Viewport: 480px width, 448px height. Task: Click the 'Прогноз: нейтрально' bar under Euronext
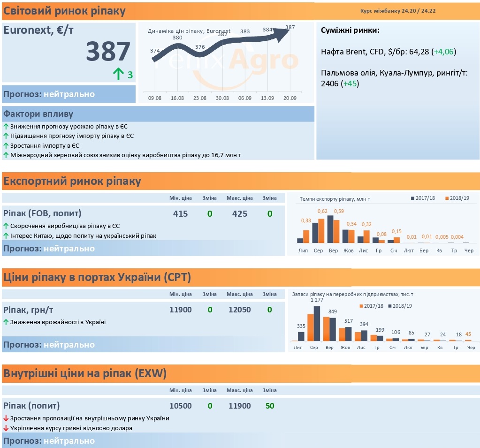(x=69, y=94)
